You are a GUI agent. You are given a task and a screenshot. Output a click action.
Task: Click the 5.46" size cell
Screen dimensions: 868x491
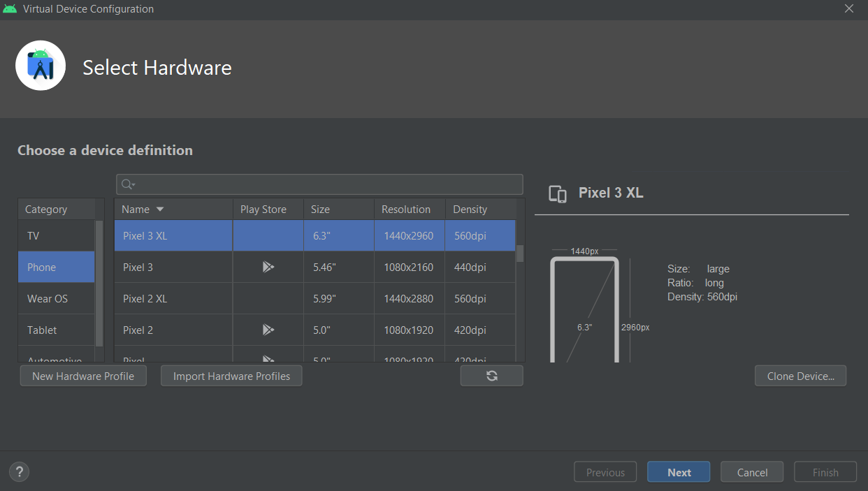(339, 267)
